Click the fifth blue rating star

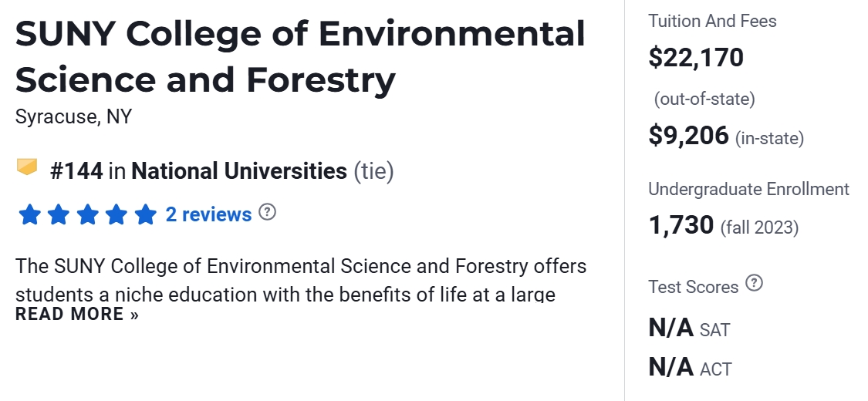(x=145, y=214)
